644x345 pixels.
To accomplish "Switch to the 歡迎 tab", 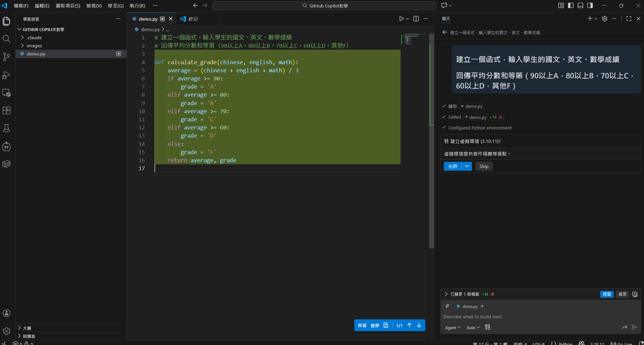I will pyautogui.click(x=193, y=19).
